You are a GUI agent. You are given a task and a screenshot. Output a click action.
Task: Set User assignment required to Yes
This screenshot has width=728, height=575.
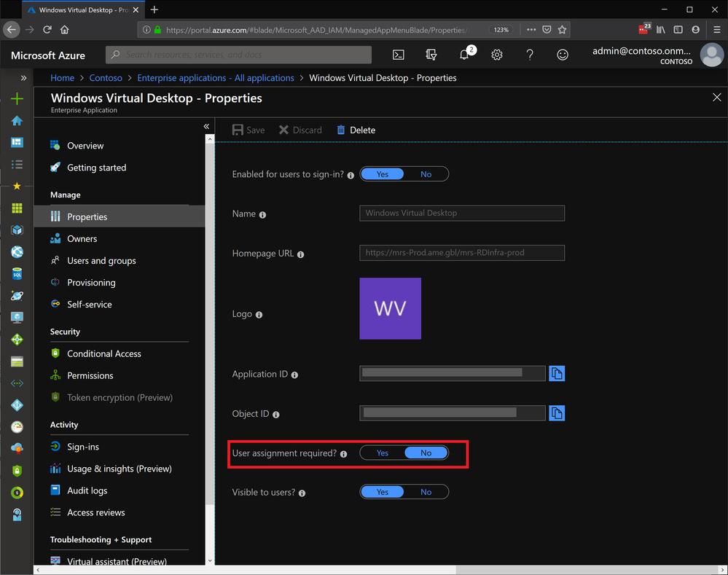coord(382,453)
